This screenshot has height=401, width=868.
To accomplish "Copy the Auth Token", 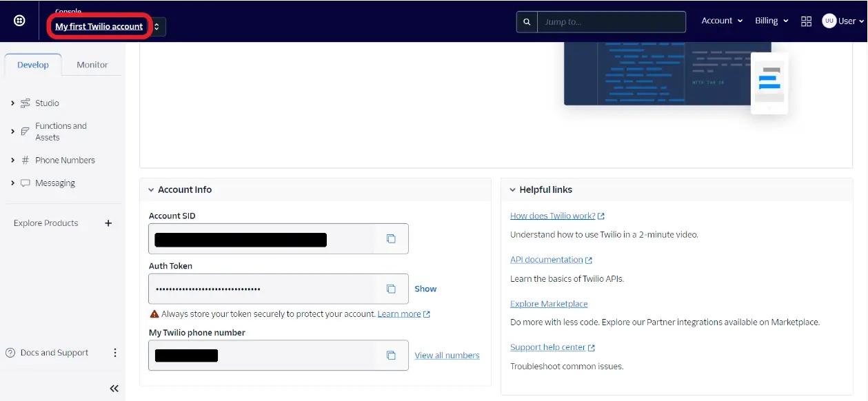I will pyautogui.click(x=391, y=289).
